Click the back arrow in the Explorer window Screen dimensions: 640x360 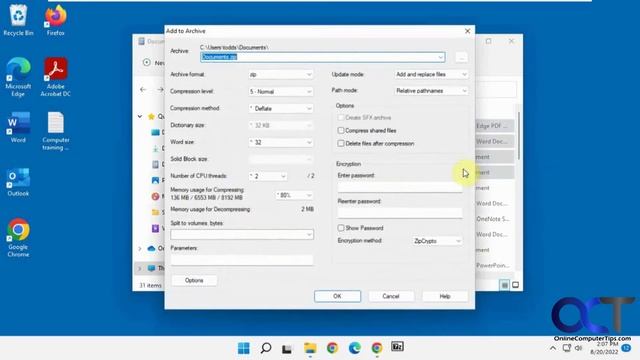pyautogui.click(x=143, y=89)
